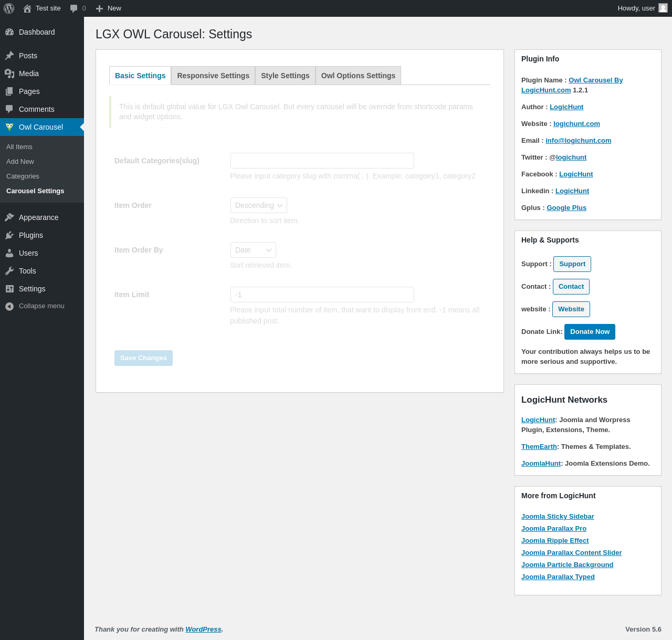Open Categories submenu entry
The image size is (672, 640).
pyautogui.click(x=23, y=176)
